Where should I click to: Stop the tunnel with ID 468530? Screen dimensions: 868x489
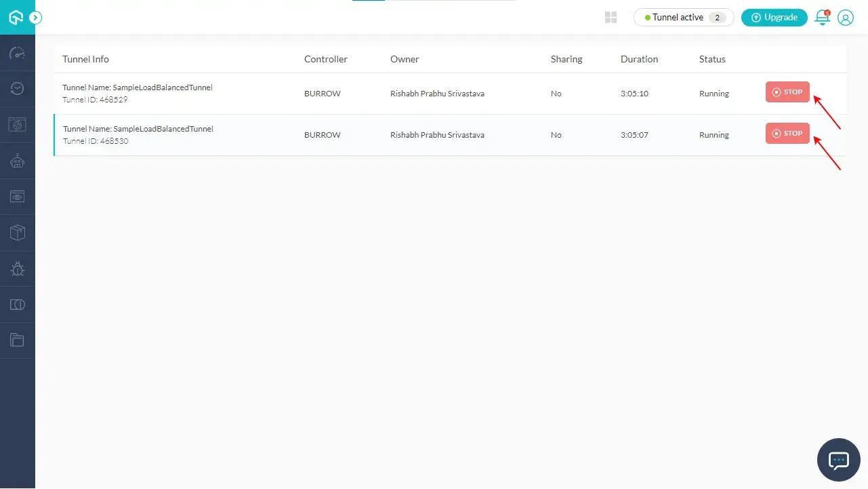(787, 134)
